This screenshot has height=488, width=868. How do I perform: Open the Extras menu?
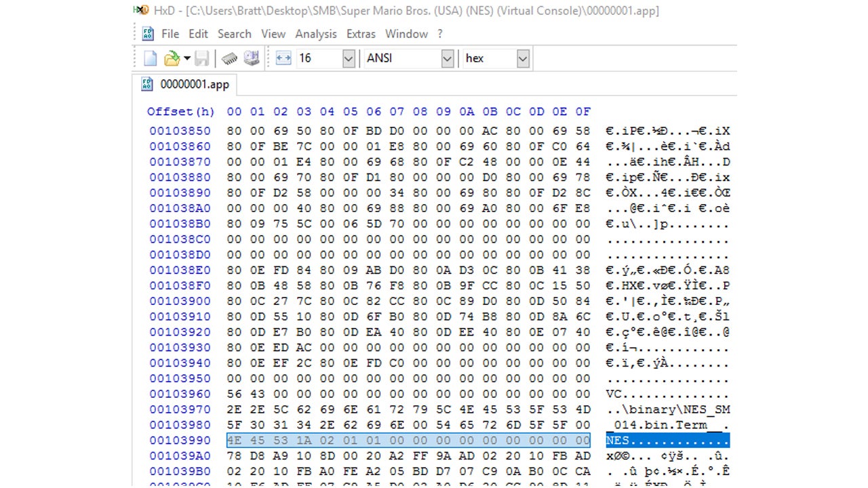click(361, 34)
